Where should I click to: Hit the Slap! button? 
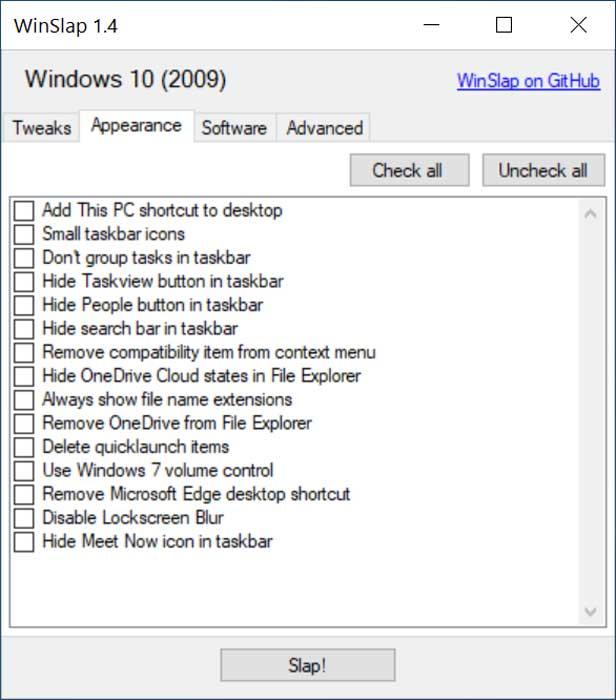(308, 665)
